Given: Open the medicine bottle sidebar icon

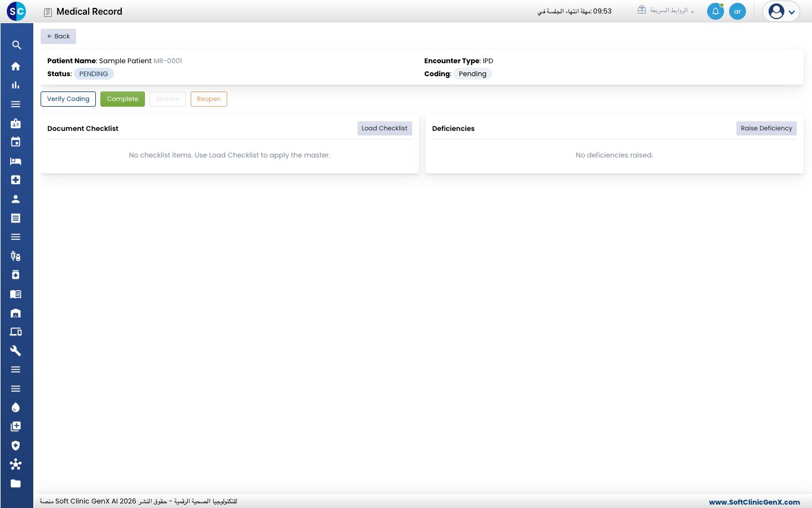Looking at the screenshot, I should pyautogui.click(x=16, y=275).
